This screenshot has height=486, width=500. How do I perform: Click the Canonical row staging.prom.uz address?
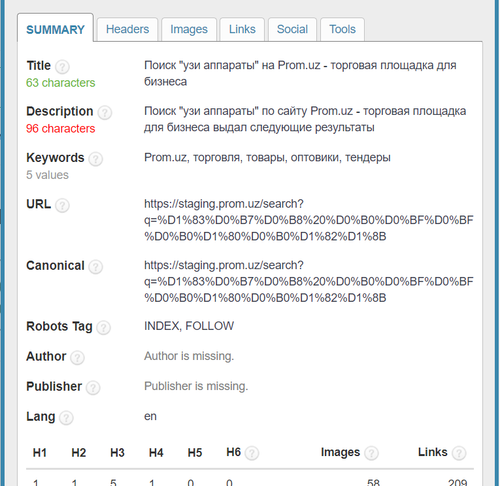[309, 281]
